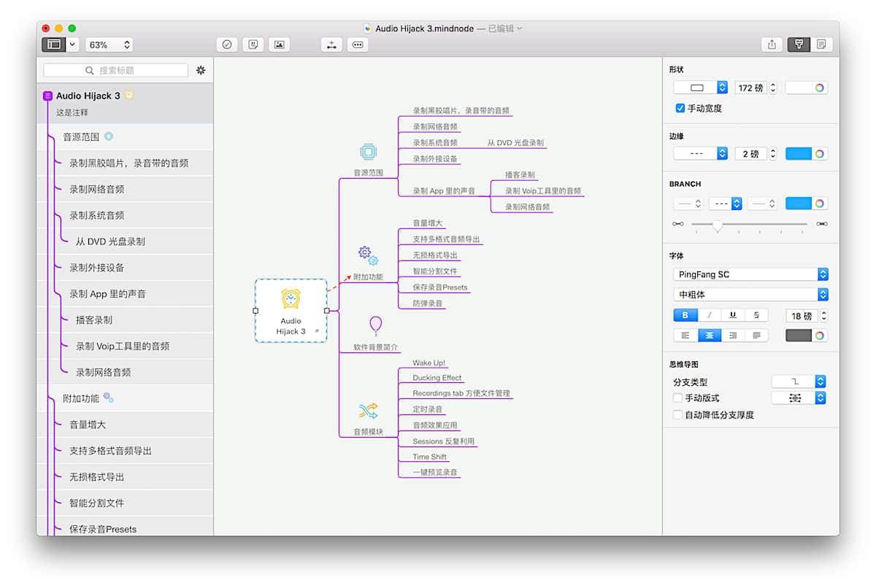Click the 172 磅 shape width stepper
This screenshot has height=588, width=876.
(773, 88)
